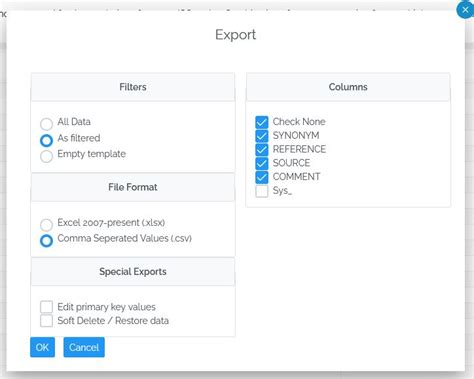Select Excel 2007-present (.xlsx) format

[46, 225]
